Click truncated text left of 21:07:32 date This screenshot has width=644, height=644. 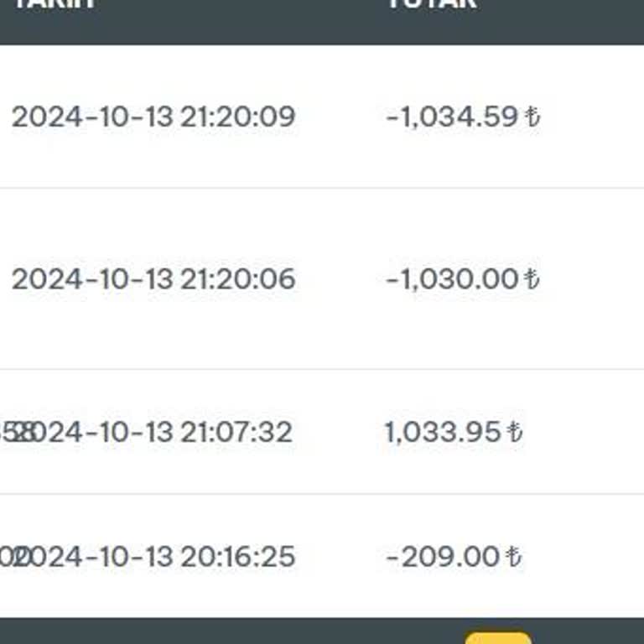point(12,433)
